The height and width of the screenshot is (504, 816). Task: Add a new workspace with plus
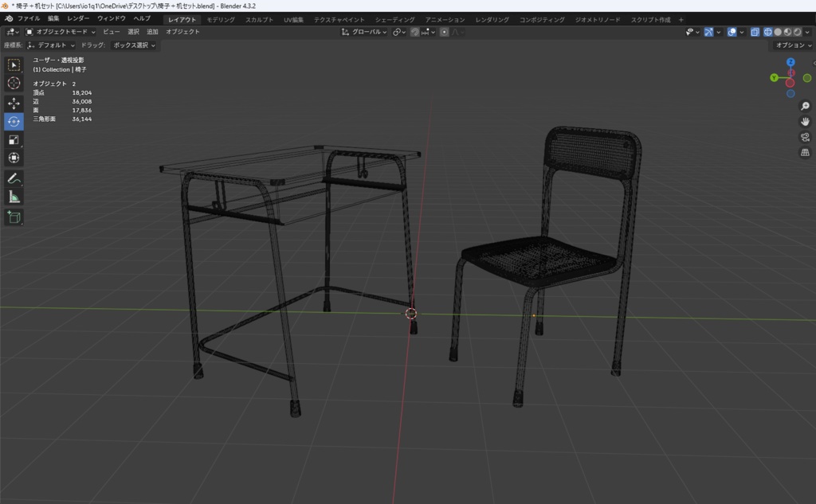point(681,20)
